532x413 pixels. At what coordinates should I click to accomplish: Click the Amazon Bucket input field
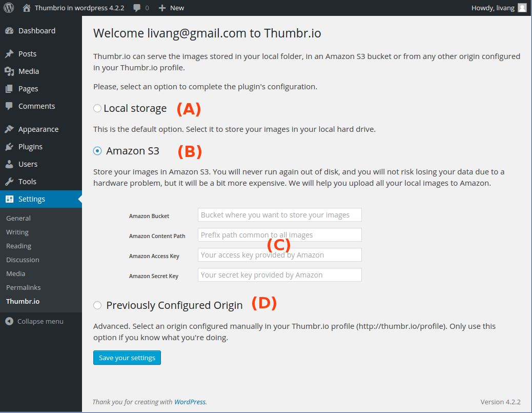pyautogui.click(x=279, y=215)
